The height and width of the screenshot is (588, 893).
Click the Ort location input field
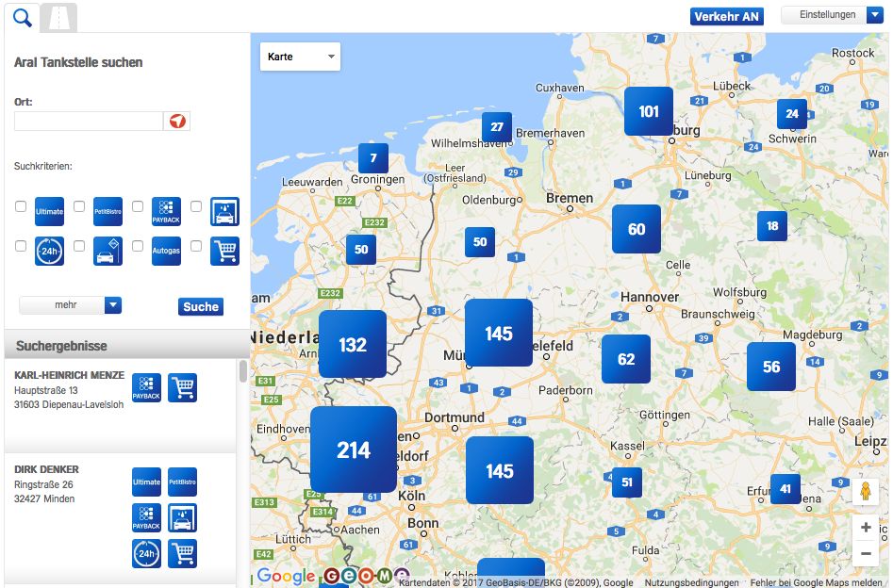pos(89,122)
